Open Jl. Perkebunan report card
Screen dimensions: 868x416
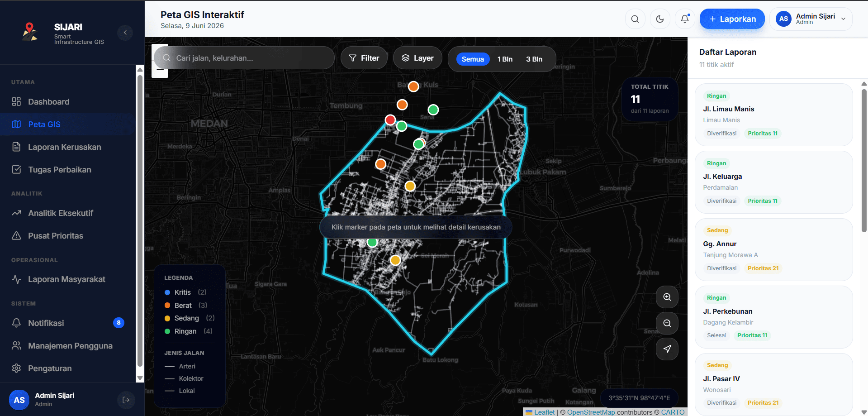click(x=774, y=317)
